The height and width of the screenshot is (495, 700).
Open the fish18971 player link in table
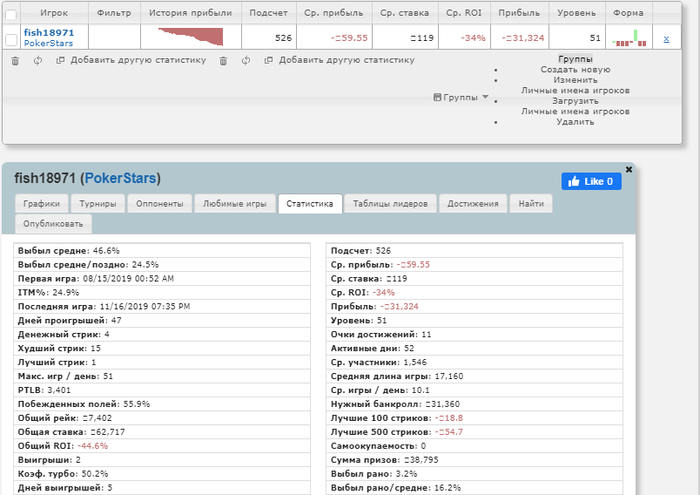(x=49, y=33)
